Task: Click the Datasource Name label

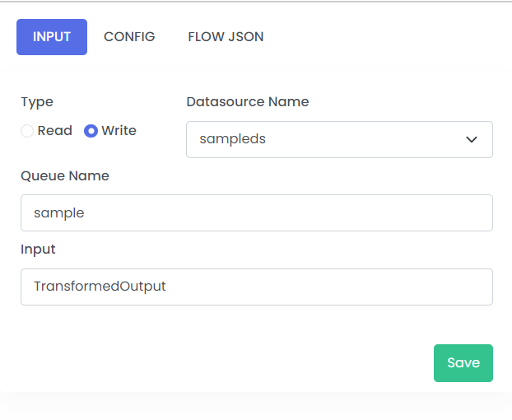Action: 248,102
